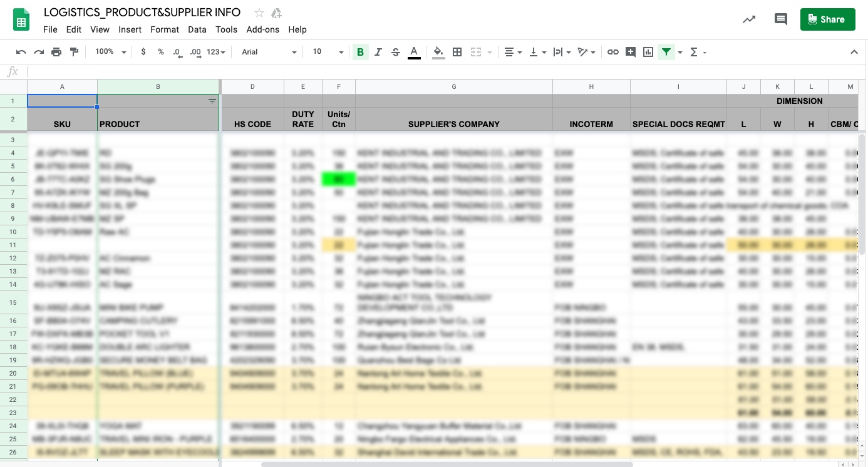Open the Google Sheets home icon
868x467 pixels.
click(x=22, y=19)
